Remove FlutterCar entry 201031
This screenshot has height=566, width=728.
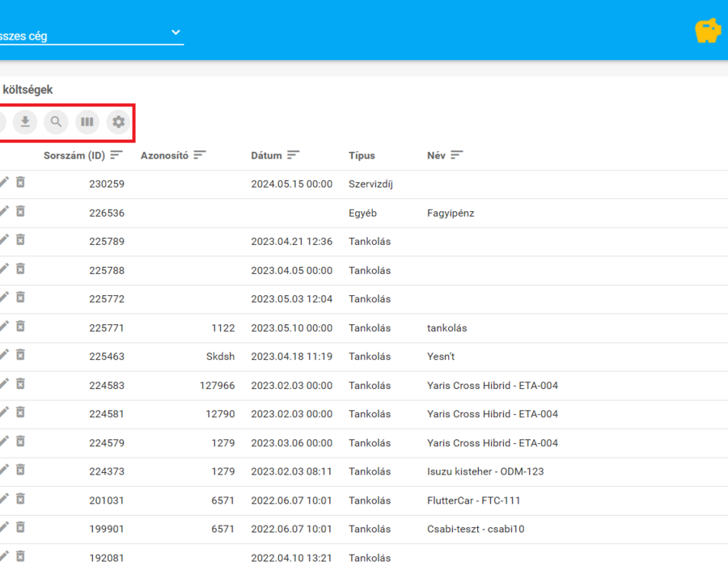tap(20, 499)
